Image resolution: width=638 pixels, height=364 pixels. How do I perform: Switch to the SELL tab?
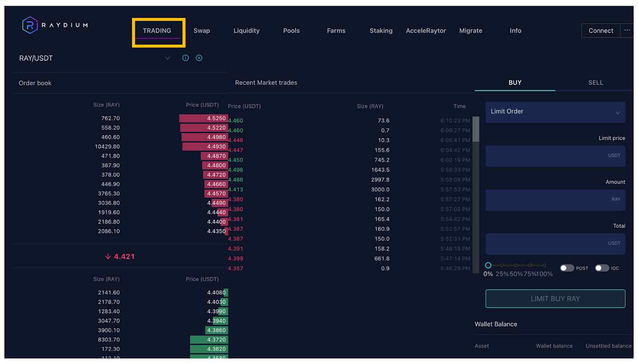coord(595,83)
